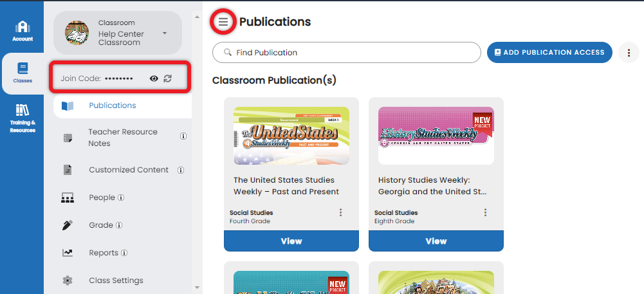Click the Teacher Resource Notes note icon

click(x=68, y=138)
